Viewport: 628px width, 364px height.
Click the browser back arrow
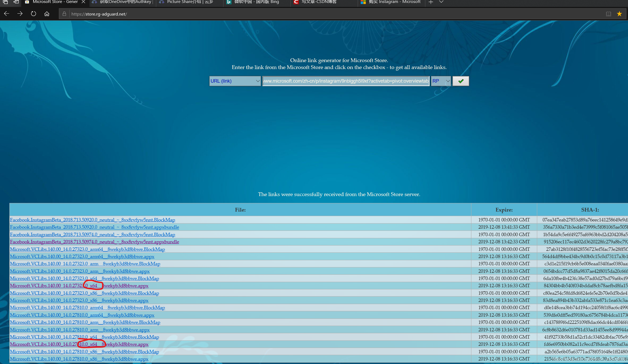[x=7, y=14]
